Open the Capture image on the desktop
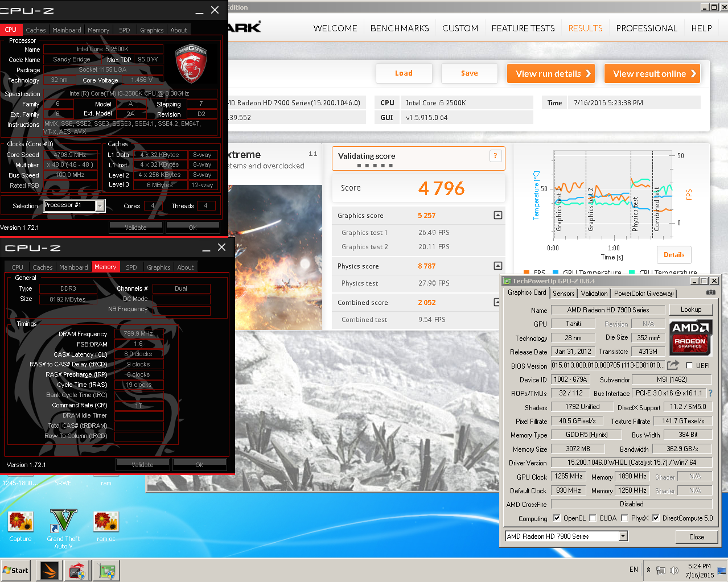728x582 pixels. pos(20,526)
